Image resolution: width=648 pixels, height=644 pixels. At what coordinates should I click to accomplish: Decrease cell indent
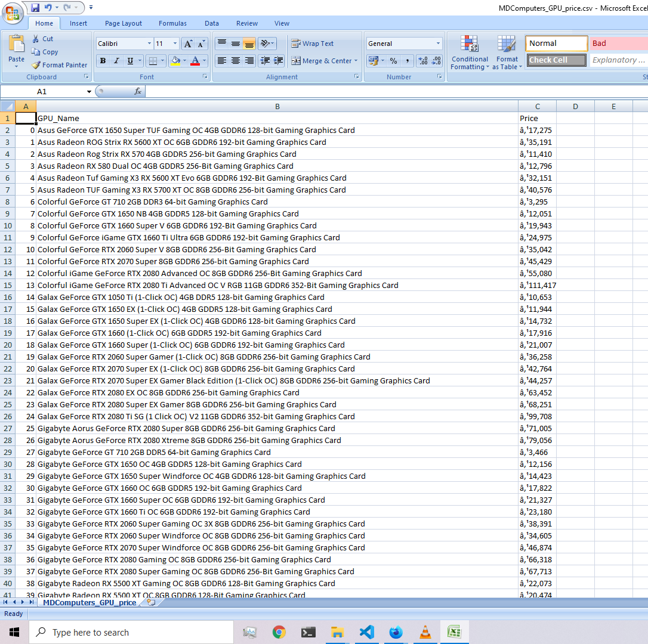click(265, 61)
